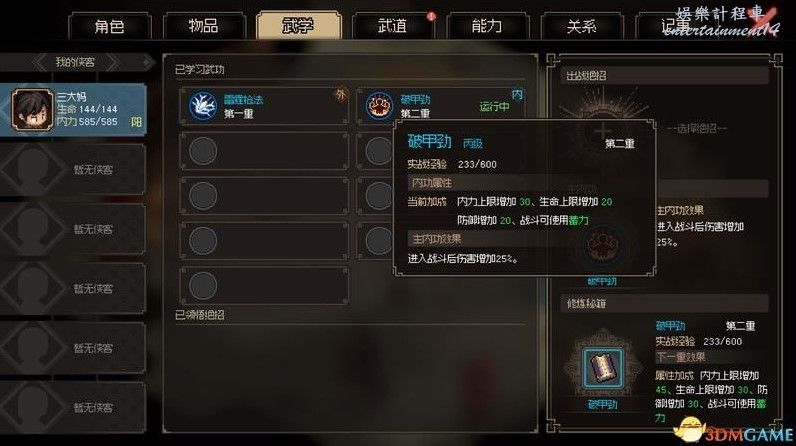The height and width of the screenshot is (446, 796).
Task: Open the 武道 tab with notification
Action: 393,25
